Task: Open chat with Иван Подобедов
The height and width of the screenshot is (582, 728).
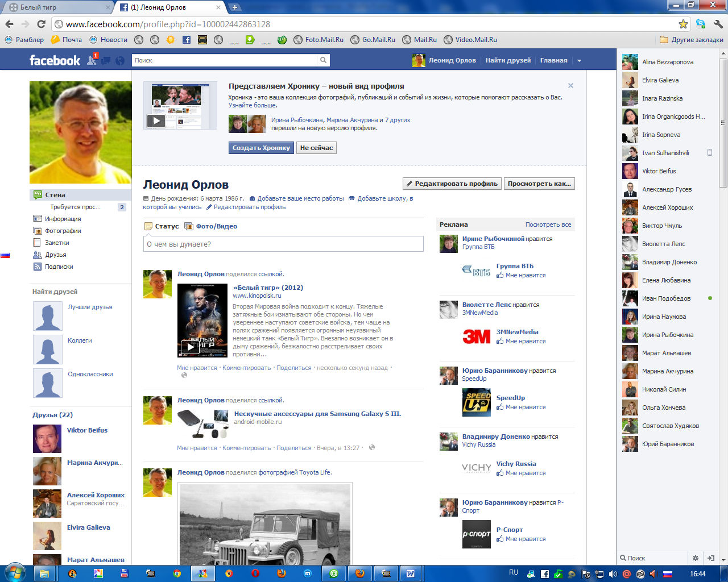Action: (x=667, y=298)
